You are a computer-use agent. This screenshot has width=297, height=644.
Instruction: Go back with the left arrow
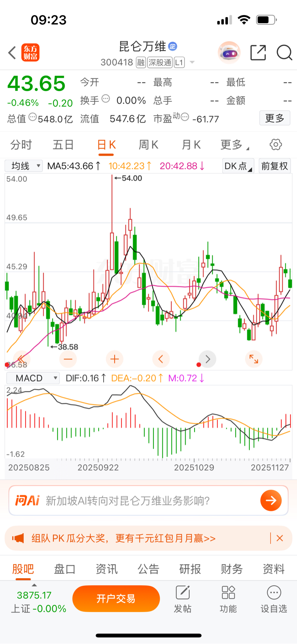[x=12, y=53]
